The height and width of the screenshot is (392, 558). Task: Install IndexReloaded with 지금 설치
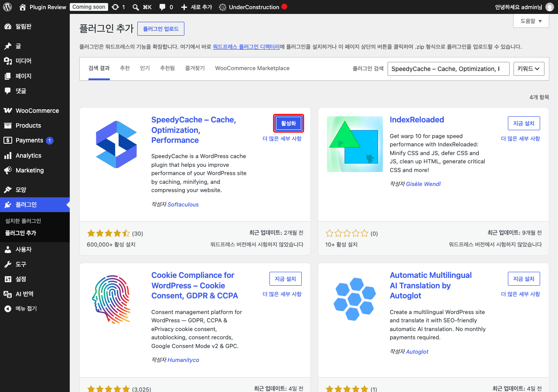point(524,123)
